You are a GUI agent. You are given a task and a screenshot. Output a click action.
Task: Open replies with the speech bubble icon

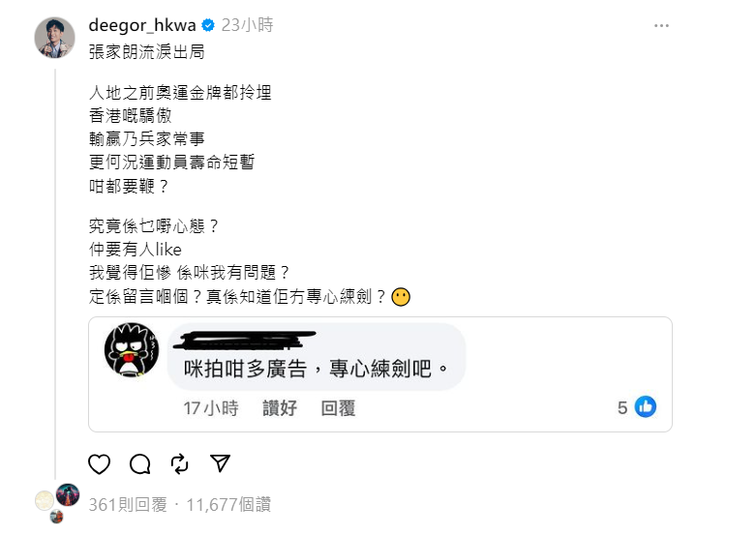tap(139, 464)
